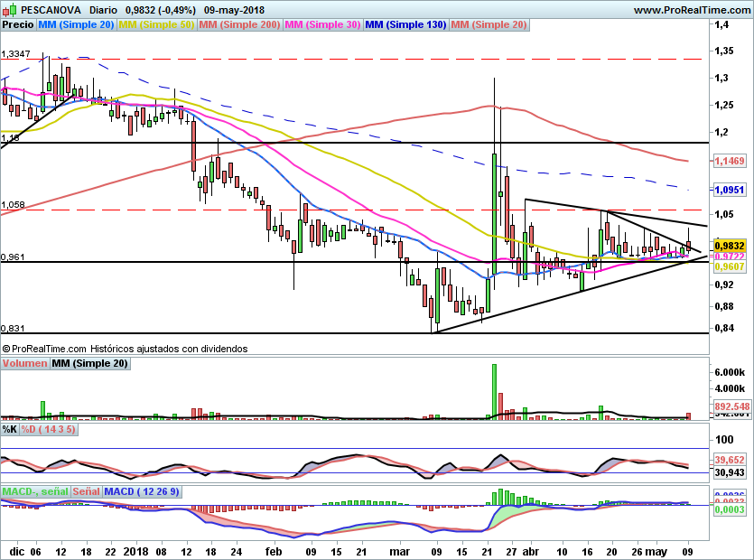Image resolution: width=754 pixels, height=560 pixels.
Task: Click the PESCANOVA ticker title
Action: 51,10
